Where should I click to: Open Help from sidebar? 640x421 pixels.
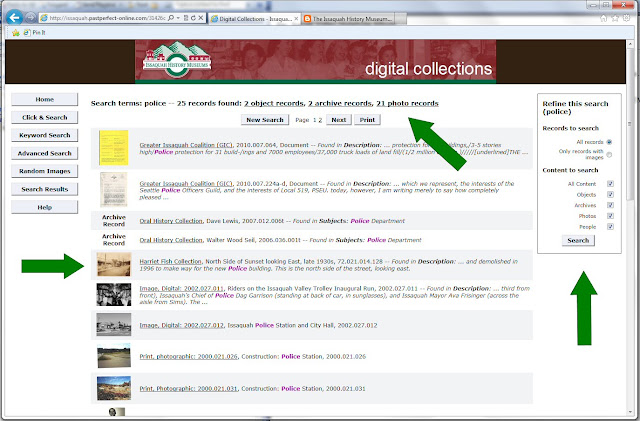click(x=44, y=207)
